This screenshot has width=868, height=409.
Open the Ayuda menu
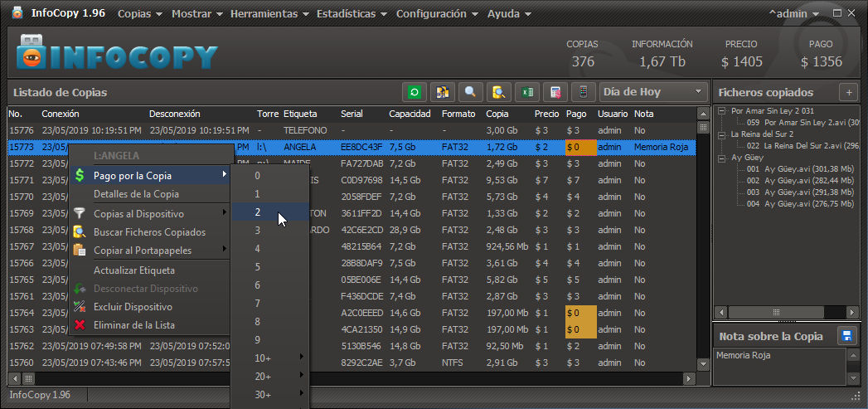509,14
